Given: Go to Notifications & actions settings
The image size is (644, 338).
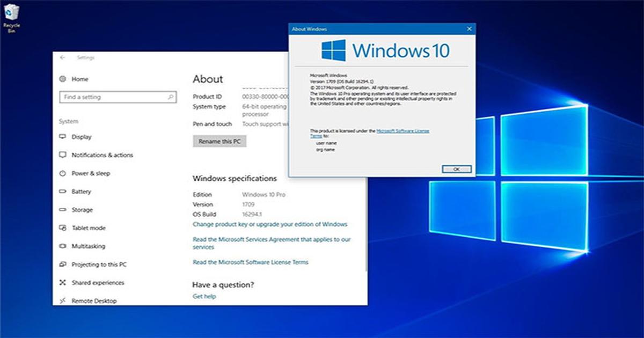Looking at the screenshot, I should coord(102,155).
